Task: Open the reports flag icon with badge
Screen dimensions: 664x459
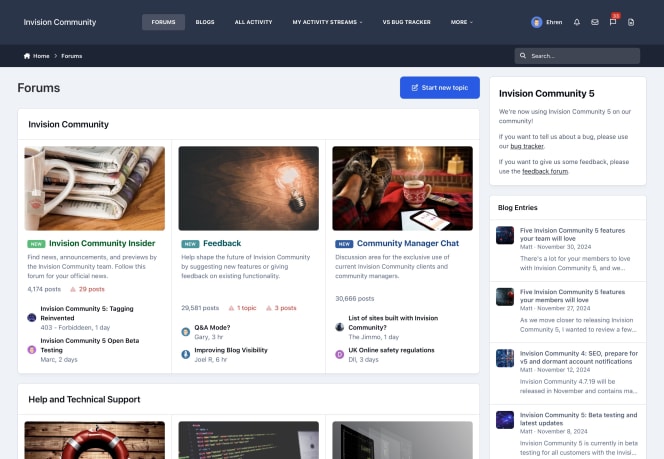Action: [613, 22]
